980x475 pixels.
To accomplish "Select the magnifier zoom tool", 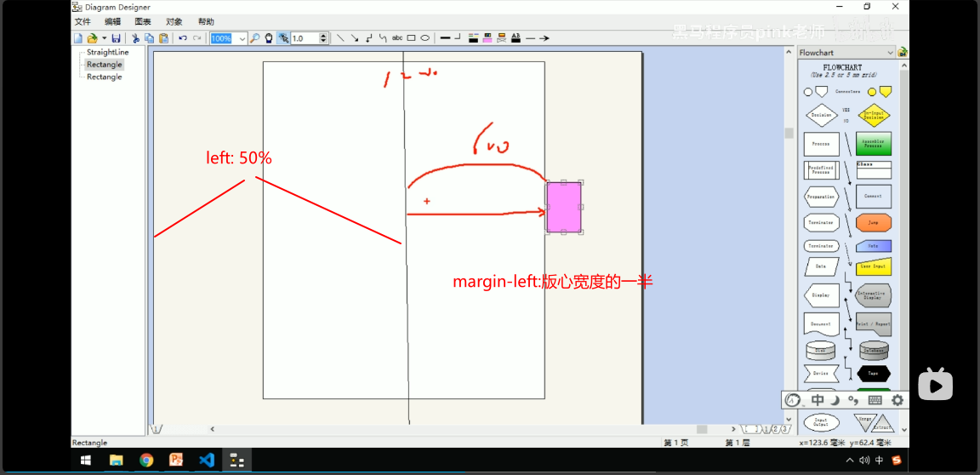I will pyautogui.click(x=255, y=38).
